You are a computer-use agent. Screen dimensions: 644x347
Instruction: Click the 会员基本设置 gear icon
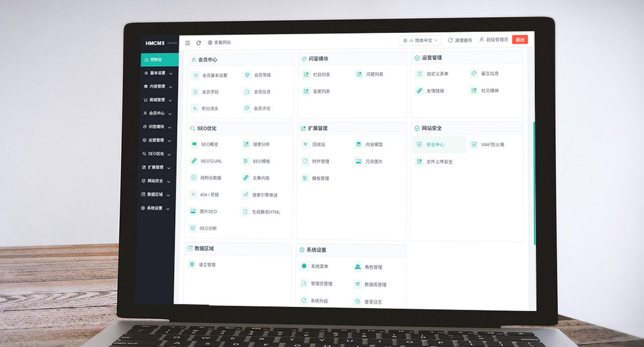point(196,75)
